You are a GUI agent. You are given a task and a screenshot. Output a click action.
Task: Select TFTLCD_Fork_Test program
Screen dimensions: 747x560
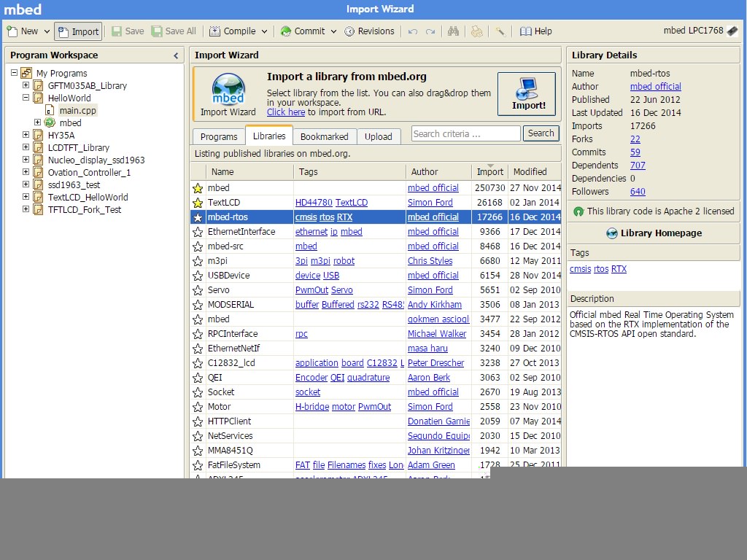(x=85, y=209)
